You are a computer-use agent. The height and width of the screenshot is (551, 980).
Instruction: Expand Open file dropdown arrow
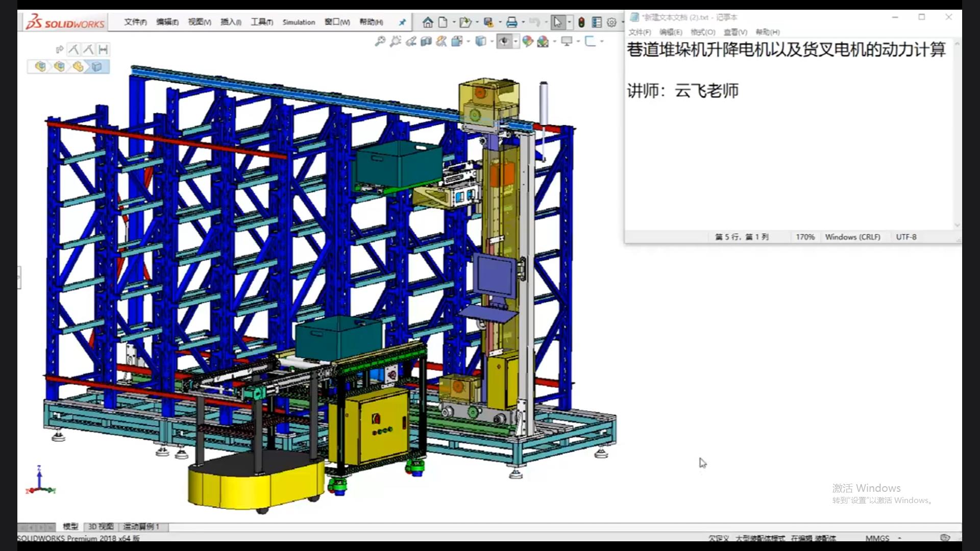tap(477, 22)
